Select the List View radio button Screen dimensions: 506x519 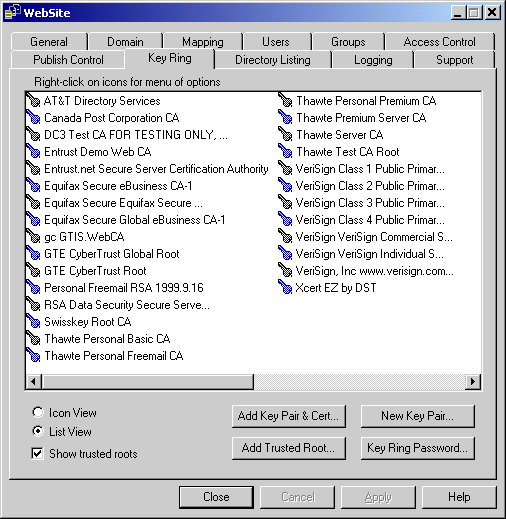(x=38, y=431)
